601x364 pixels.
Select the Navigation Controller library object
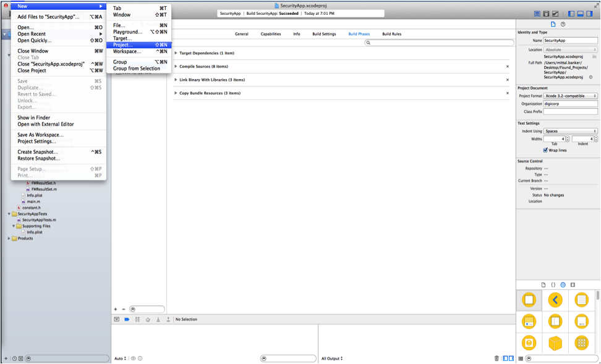point(555,300)
